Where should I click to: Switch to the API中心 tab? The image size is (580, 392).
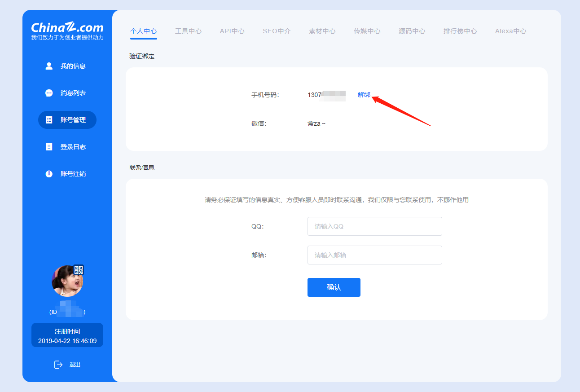point(232,31)
